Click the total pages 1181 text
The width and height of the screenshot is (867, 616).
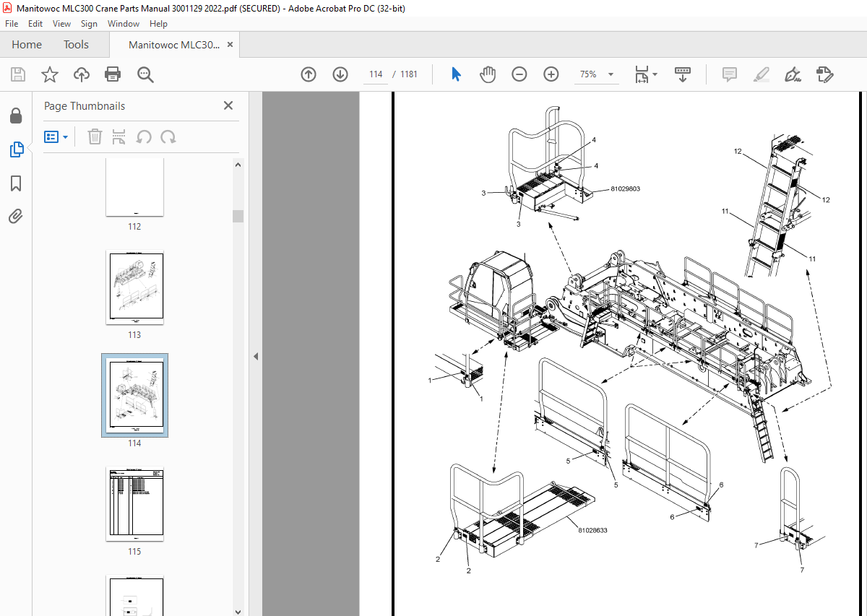click(x=409, y=74)
